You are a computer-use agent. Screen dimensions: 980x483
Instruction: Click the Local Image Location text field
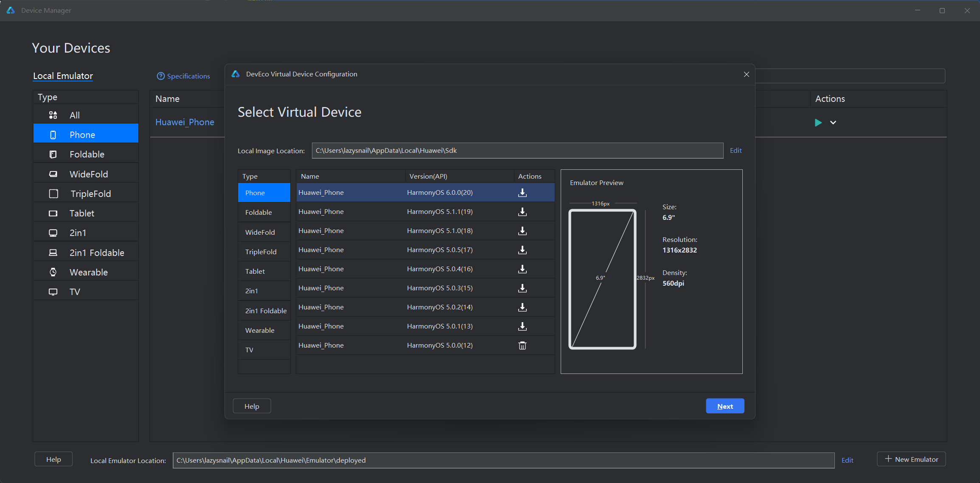(517, 151)
